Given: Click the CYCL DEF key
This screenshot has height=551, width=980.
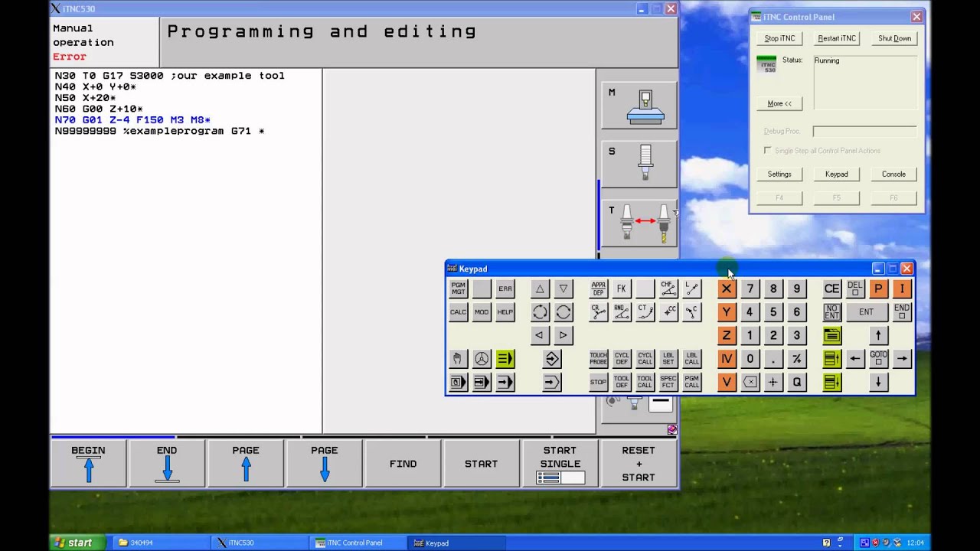Looking at the screenshot, I should point(622,359).
